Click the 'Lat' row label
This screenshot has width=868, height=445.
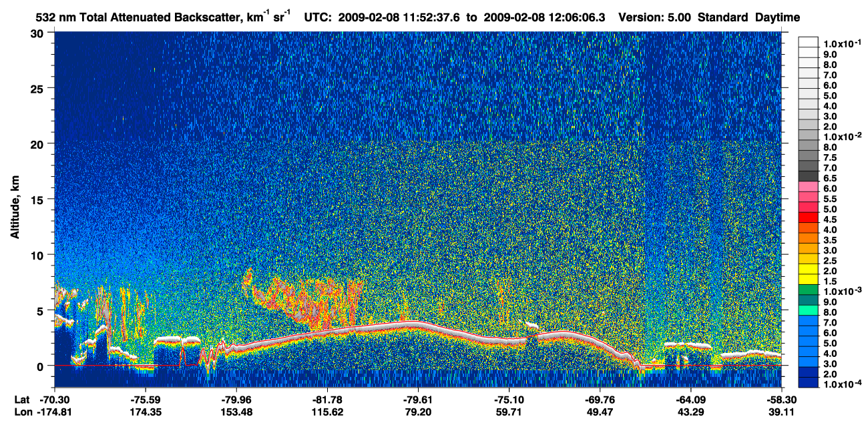(x=21, y=400)
